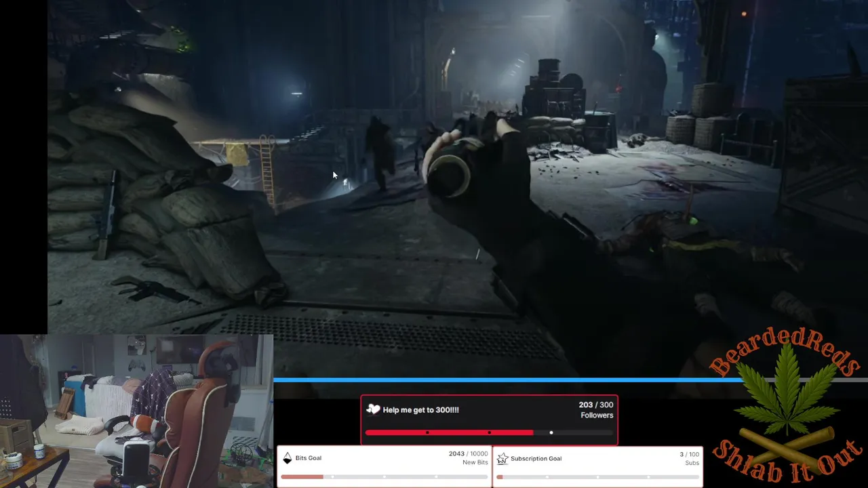Click the Subscription Goal star icon

[x=502, y=459]
